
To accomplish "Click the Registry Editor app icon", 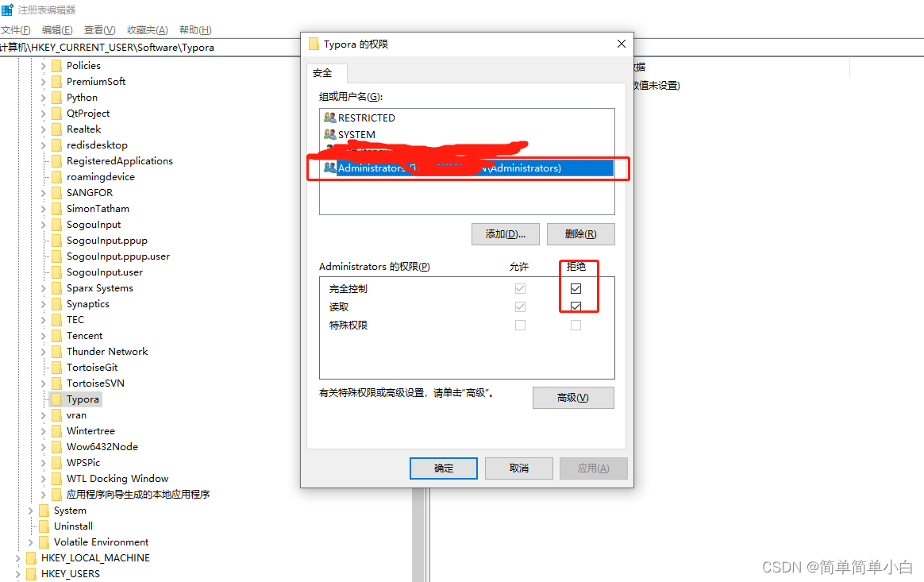I will [7, 10].
